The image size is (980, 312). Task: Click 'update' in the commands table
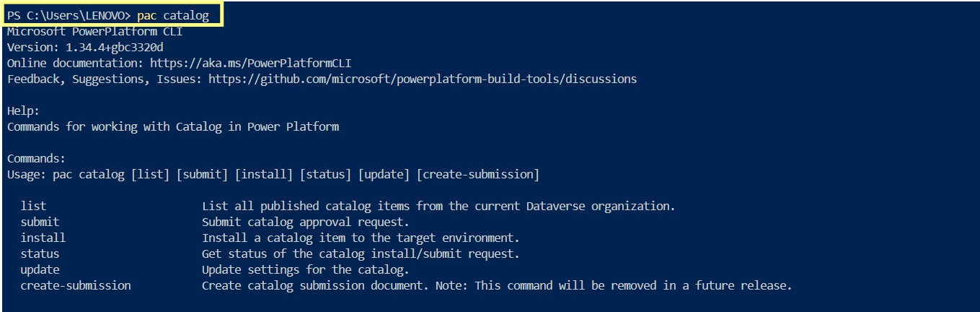tap(40, 269)
